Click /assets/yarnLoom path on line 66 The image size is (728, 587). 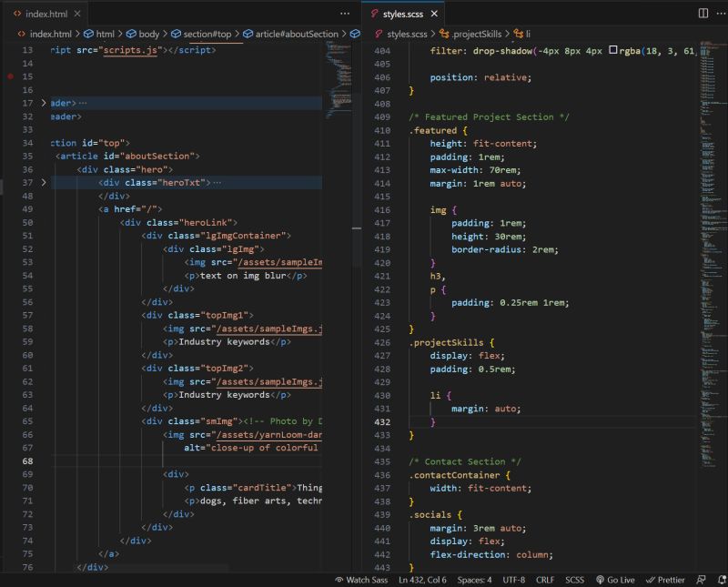[x=269, y=435]
